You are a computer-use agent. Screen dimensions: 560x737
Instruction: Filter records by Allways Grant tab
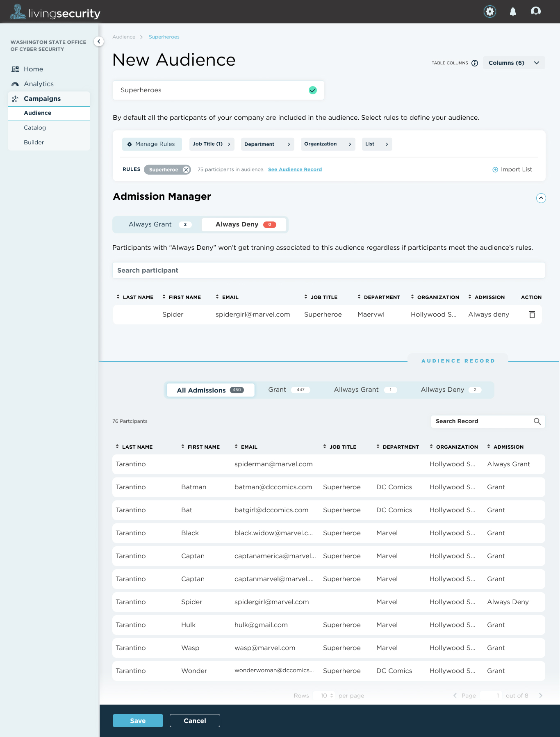[x=365, y=390]
